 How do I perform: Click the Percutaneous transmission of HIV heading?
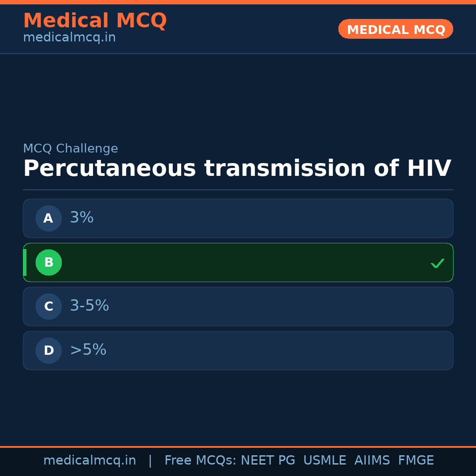pos(237,169)
